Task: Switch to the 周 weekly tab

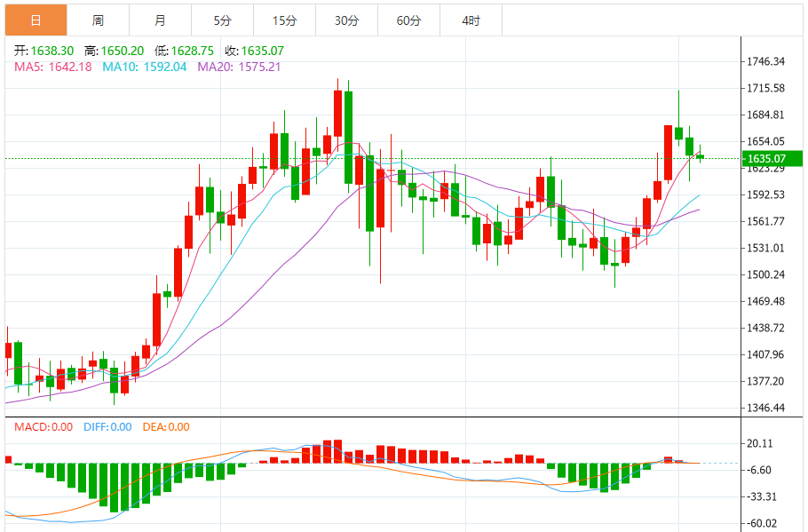Action: [98, 20]
